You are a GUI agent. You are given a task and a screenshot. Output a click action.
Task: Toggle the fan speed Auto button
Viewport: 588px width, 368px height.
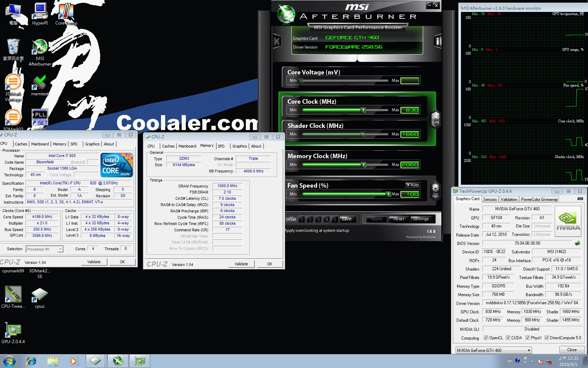click(x=413, y=185)
